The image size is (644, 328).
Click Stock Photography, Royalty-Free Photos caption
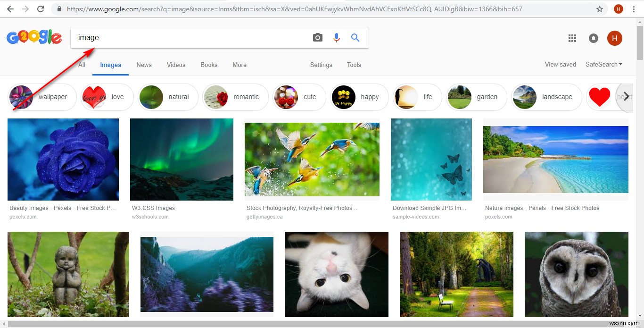point(303,208)
